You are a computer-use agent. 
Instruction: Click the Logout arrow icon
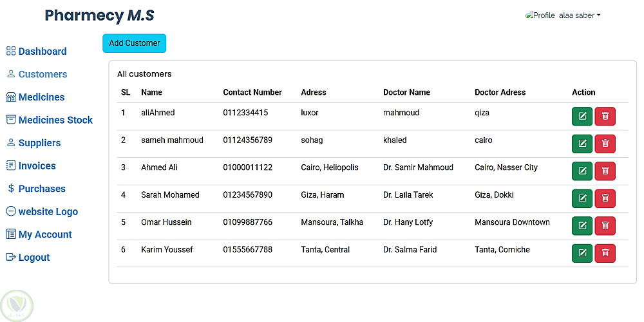(x=11, y=258)
